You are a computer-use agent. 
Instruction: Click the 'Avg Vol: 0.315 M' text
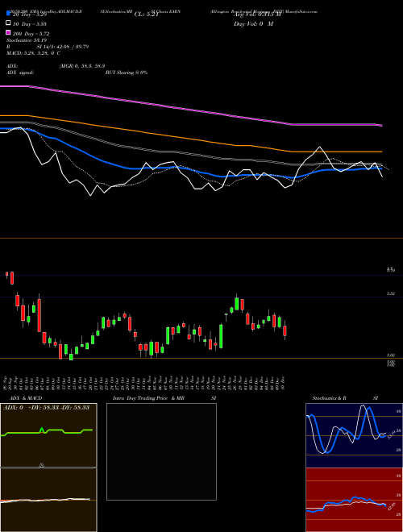click(x=257, y=15)
